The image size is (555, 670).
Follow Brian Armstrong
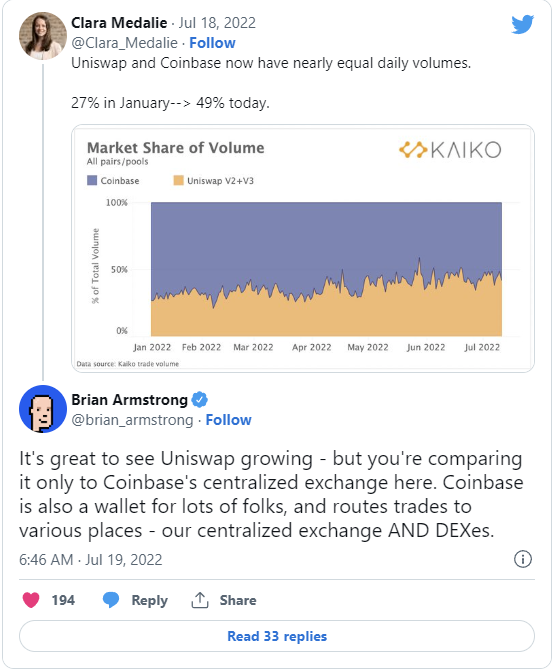[229, 420]
